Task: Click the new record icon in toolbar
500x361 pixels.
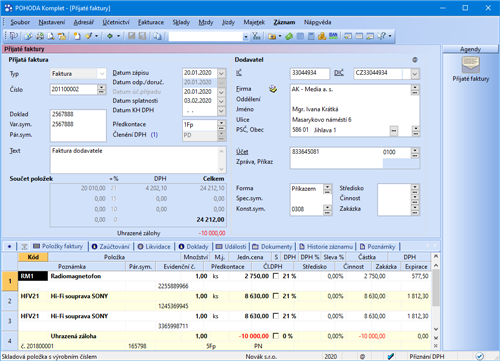Action: click(x=77, y=36)
